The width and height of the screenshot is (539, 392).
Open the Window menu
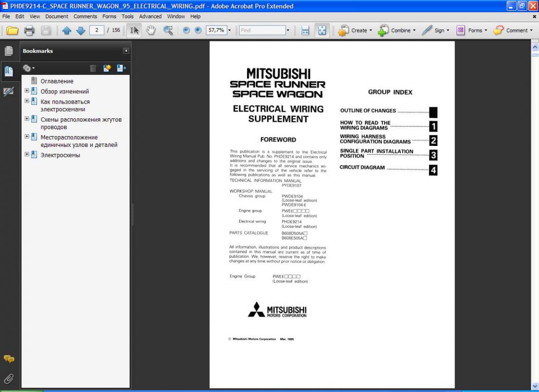point(176,16)
